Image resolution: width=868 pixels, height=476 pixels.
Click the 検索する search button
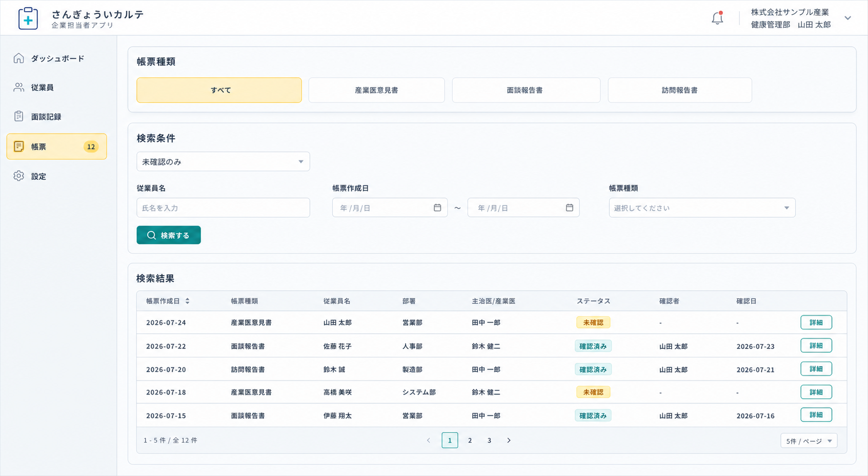(169, 235)
